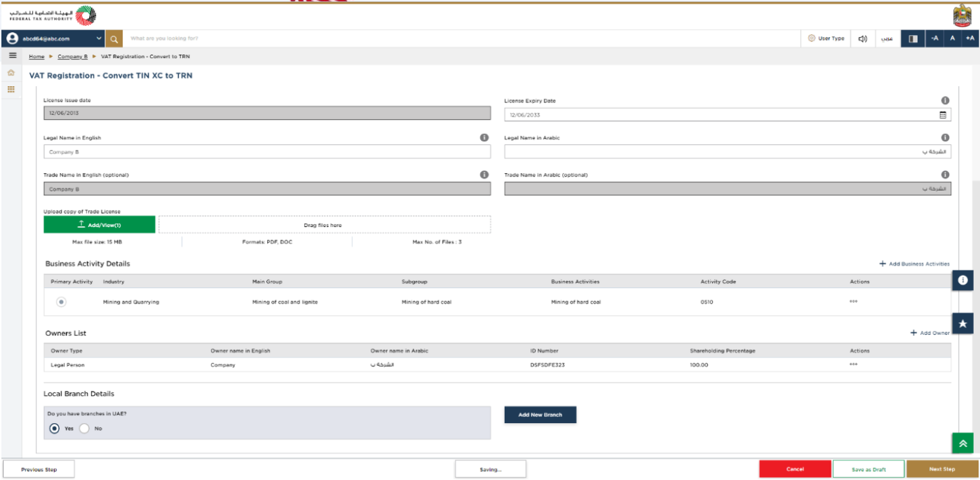Increase font size with +A
Screen dimensions: 980x480
(x=970, y=39)
